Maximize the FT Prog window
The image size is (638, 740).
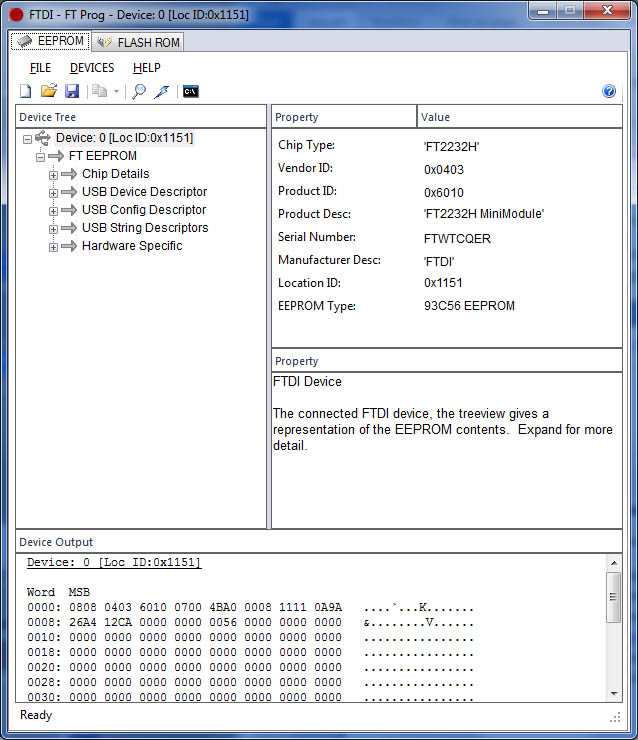coord(570,10)
